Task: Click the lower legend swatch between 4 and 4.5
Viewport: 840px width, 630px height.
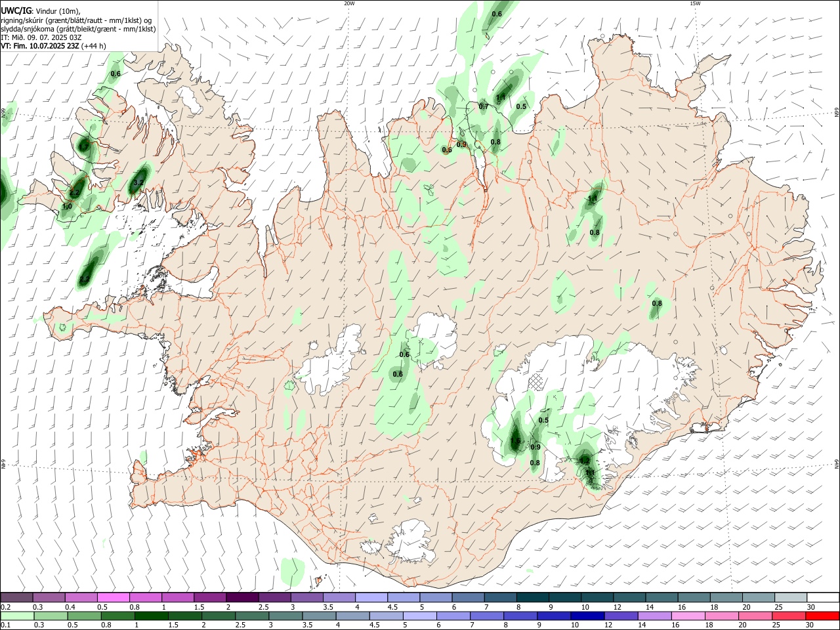Action: [x=353, y=616]
